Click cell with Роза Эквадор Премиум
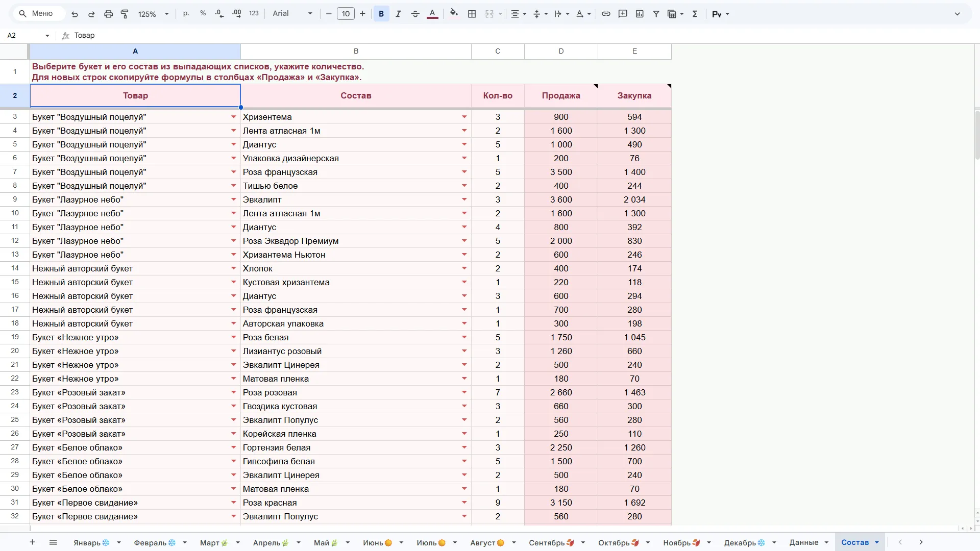Screen dimensions: 980x551 [356, 241]
